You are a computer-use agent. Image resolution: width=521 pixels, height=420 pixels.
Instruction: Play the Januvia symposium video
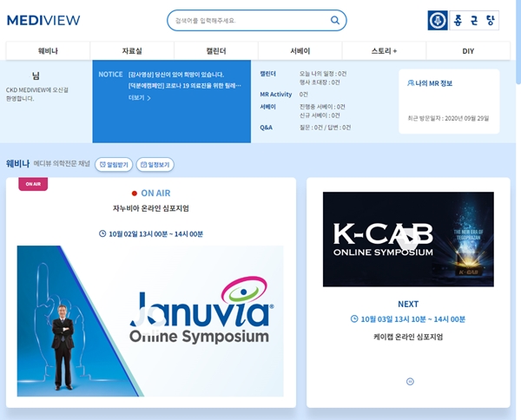coord(150,321)
